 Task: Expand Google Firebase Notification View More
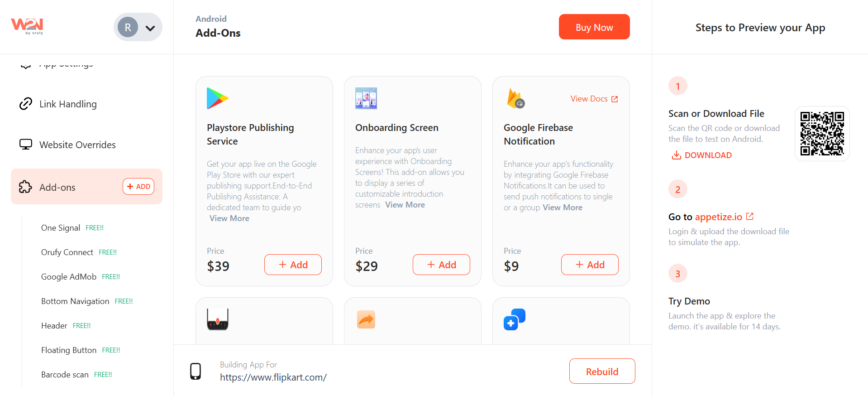pos(563,208)
